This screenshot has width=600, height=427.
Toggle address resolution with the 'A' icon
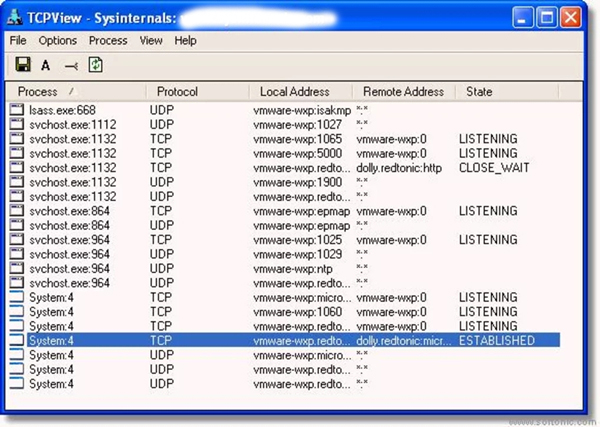point(46,65)
